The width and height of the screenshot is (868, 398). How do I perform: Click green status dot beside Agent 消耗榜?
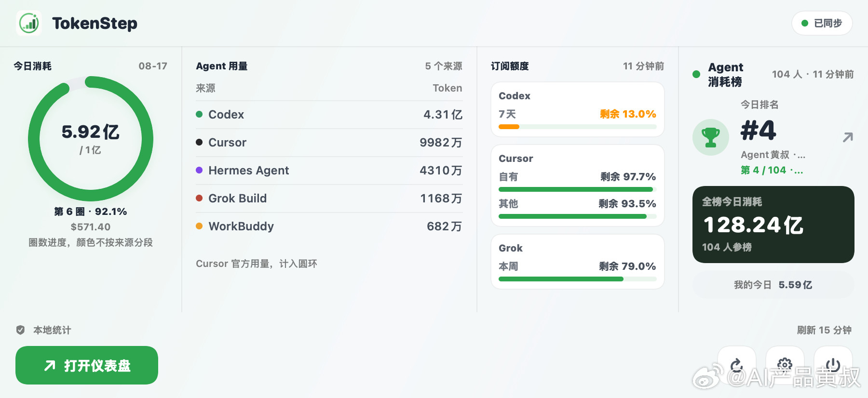click(x=696, y=74)
